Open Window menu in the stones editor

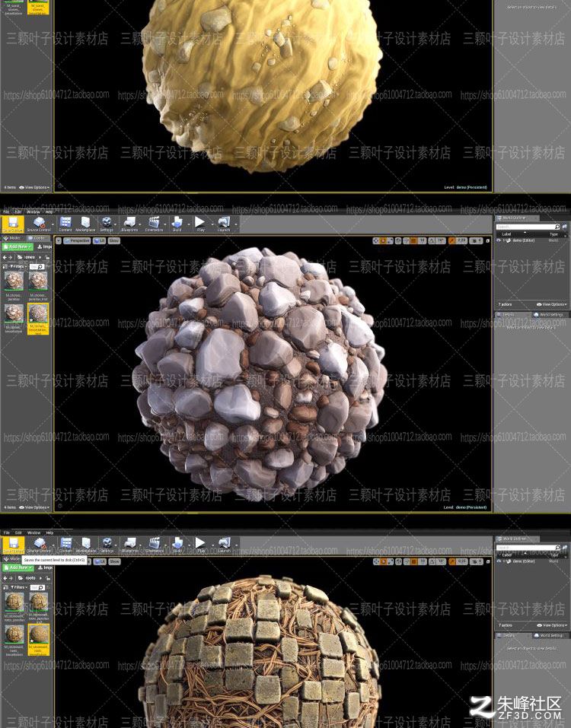click(33, 211)
